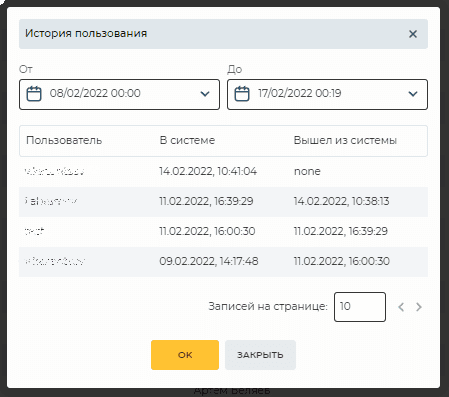Viewport: 449px width, 397px height.
Task: Click the blurred username in the 14.02.2022, 10:41:04 row
Action: pyautogui.click(x=55, y=172)
